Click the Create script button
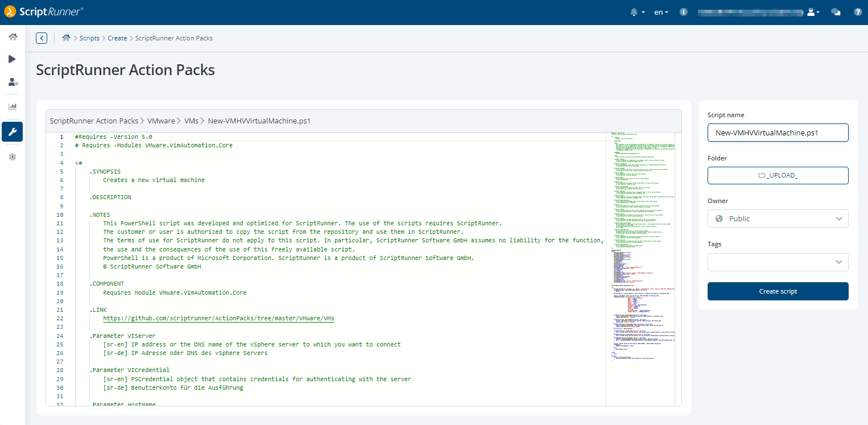868x425 pixels. coord(778,291)
